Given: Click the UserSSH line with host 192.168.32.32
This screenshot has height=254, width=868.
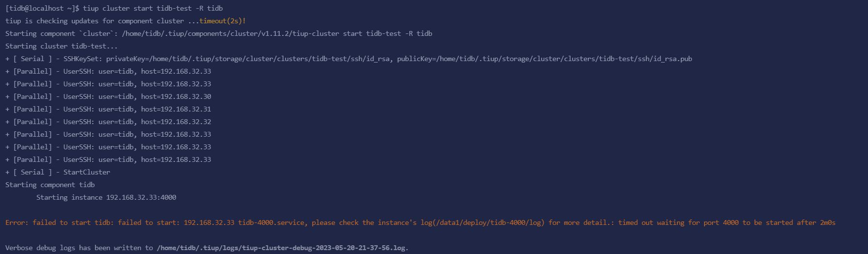Looking at the screenshot, I should click(x=108, y=122).
